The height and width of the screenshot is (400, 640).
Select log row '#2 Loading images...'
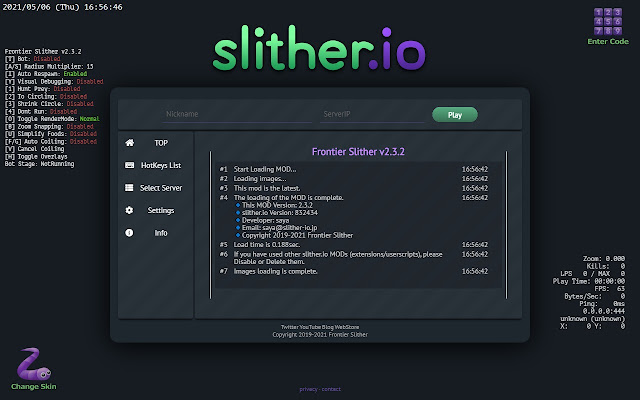click(x=353, y=178)
